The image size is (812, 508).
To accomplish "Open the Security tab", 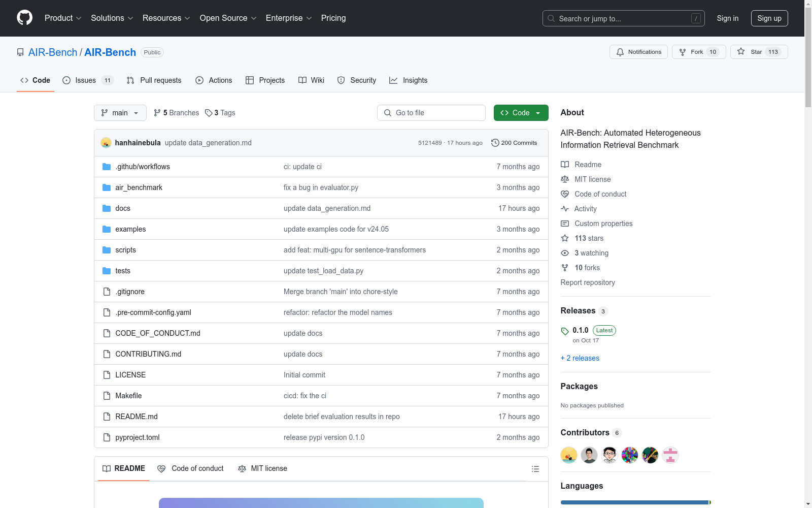I will (356, 80).
